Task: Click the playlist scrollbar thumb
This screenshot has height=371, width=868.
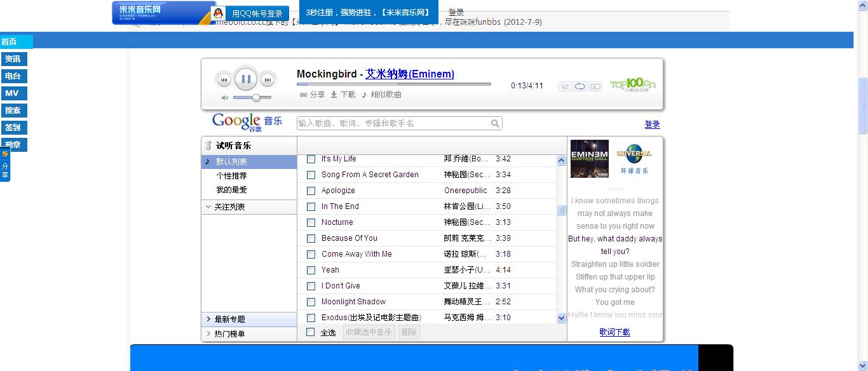Action: pos(561,210)
